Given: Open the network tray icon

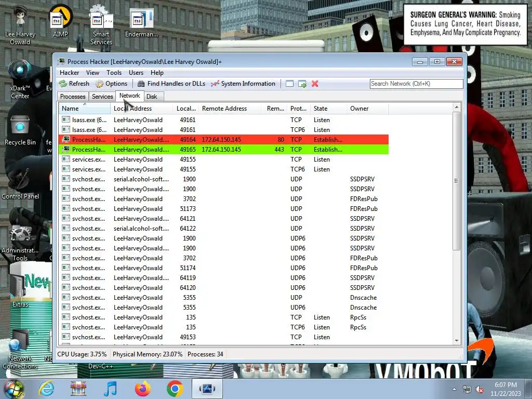Looking at the screenshot, I should (x=467, y=390).
